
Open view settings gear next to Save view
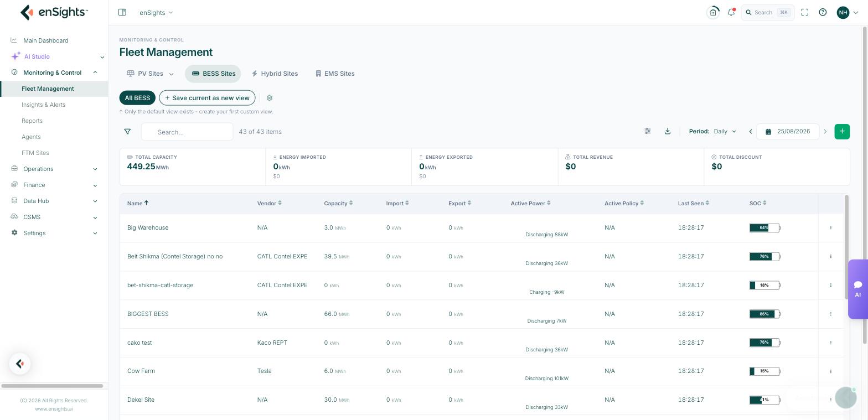[270, 98]
